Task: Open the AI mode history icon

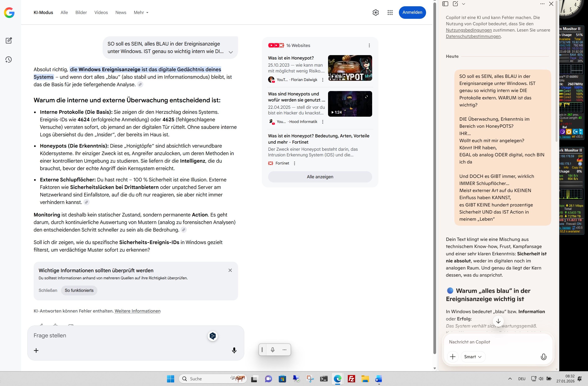Action: click(x=9, y=59)
